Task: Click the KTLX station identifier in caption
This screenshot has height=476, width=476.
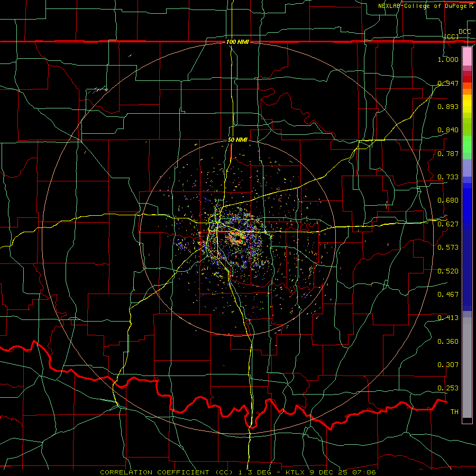Action: click(x=296, y=472)
